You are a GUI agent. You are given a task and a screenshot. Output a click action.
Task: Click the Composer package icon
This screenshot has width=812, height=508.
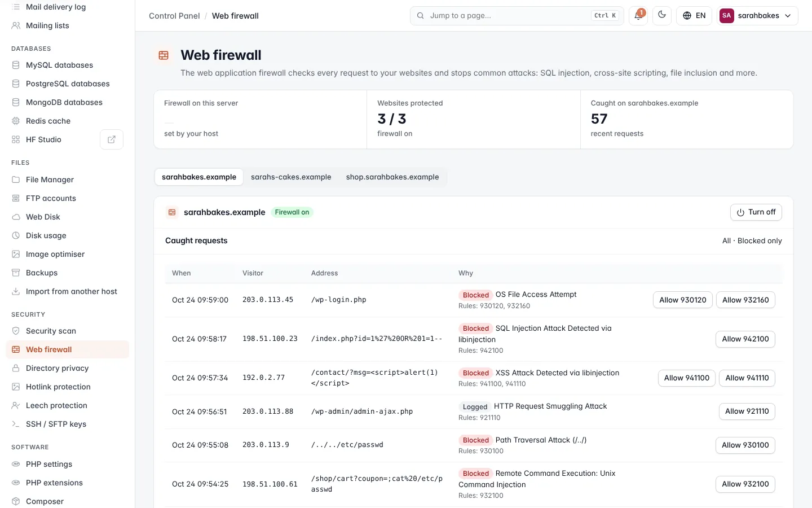pyautogui.click(x=16, y=501)
